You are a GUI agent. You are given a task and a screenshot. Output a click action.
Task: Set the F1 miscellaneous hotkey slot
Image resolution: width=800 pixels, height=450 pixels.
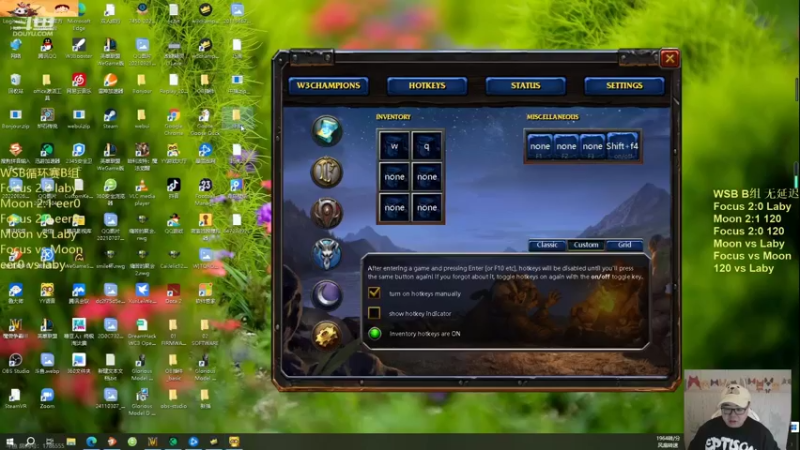click(x=540, y=146)
